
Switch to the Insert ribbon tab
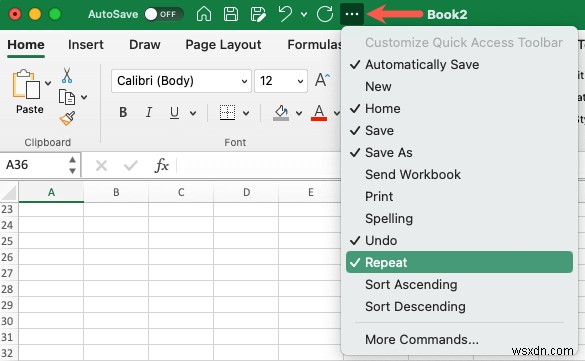[85, 45]
